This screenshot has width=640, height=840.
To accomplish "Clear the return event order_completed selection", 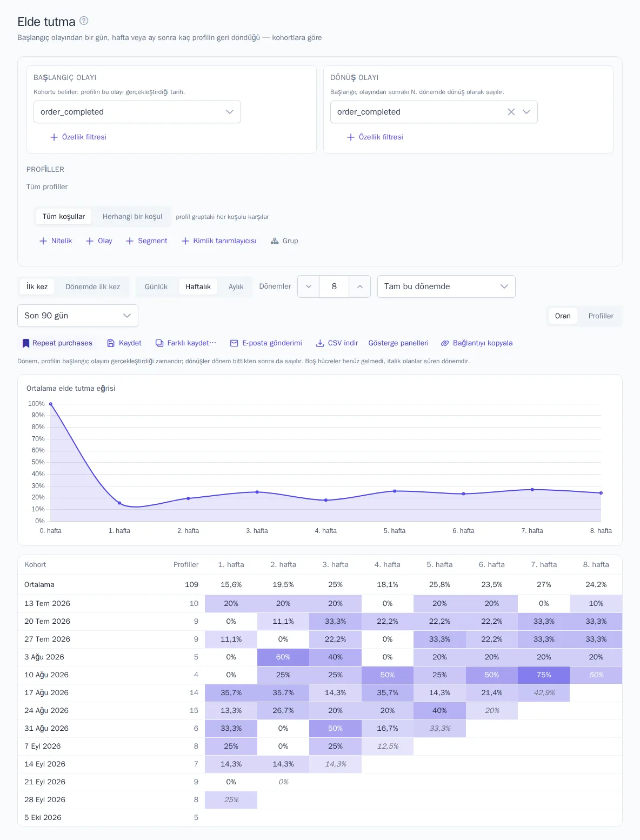I will [x=511, y=112].
